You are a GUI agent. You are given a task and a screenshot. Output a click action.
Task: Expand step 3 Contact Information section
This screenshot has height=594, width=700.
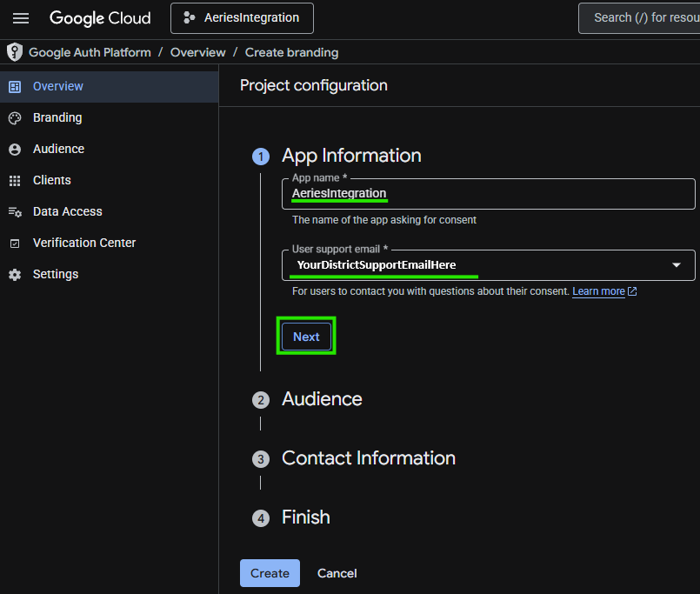click(369, 458)
